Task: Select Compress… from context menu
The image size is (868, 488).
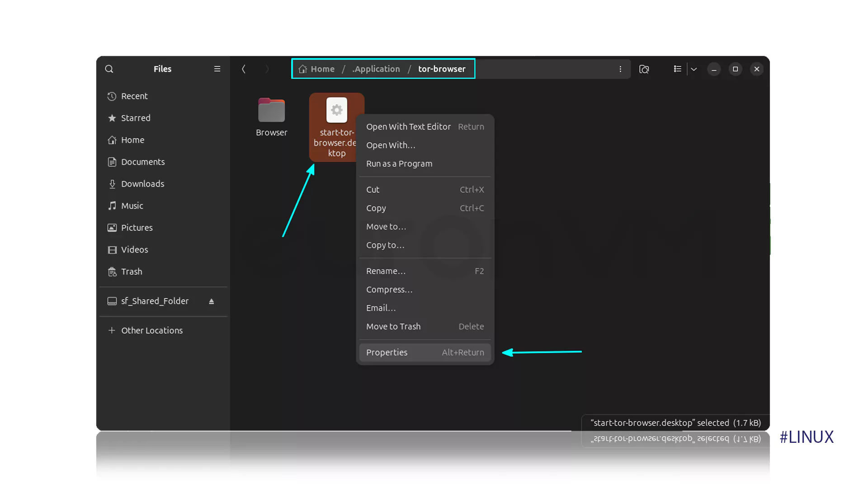Action: (425, 289)
